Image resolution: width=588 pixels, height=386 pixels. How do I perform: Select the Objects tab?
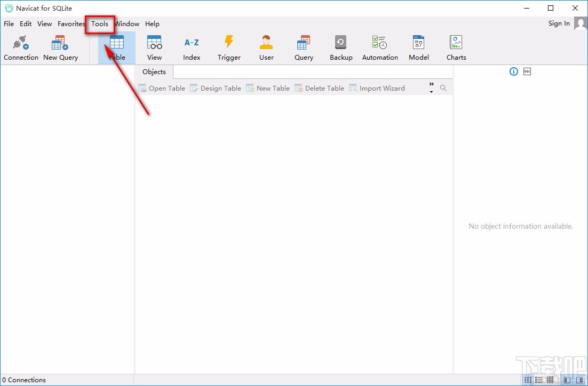[154, 71]
